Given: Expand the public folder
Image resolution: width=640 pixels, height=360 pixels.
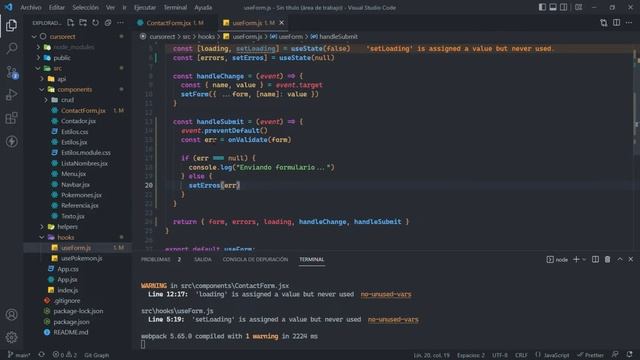Looking at the screenshot, I should [x=38, y=58].
